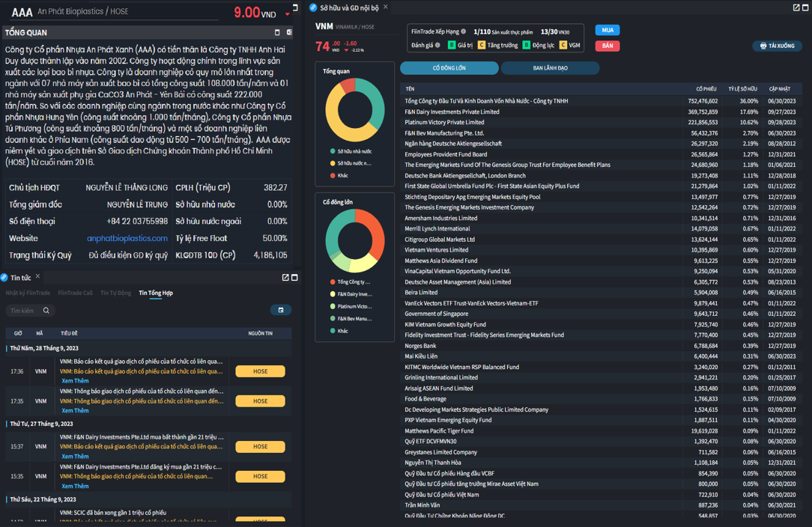
Task: Click Xem Thêm under the 15:37 news item
Action: pos(75,456)
